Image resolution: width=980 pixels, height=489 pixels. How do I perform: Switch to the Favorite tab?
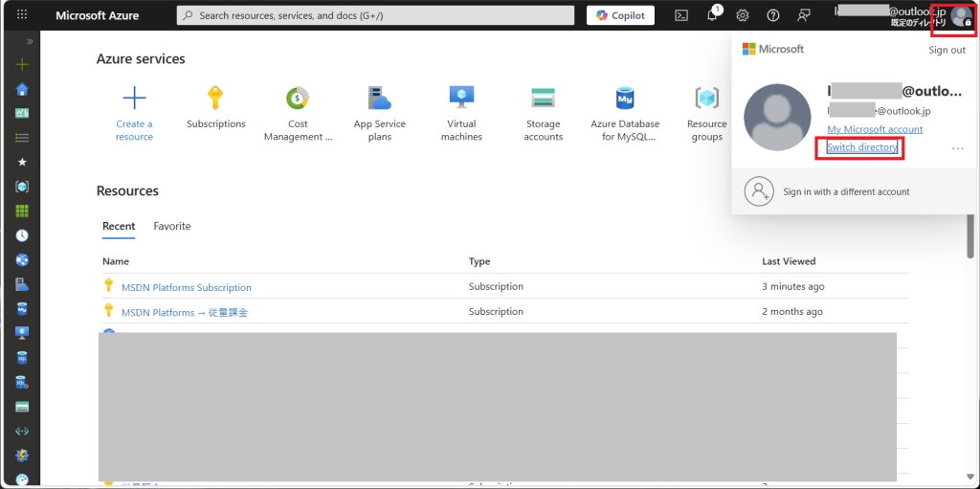point(172,227)
